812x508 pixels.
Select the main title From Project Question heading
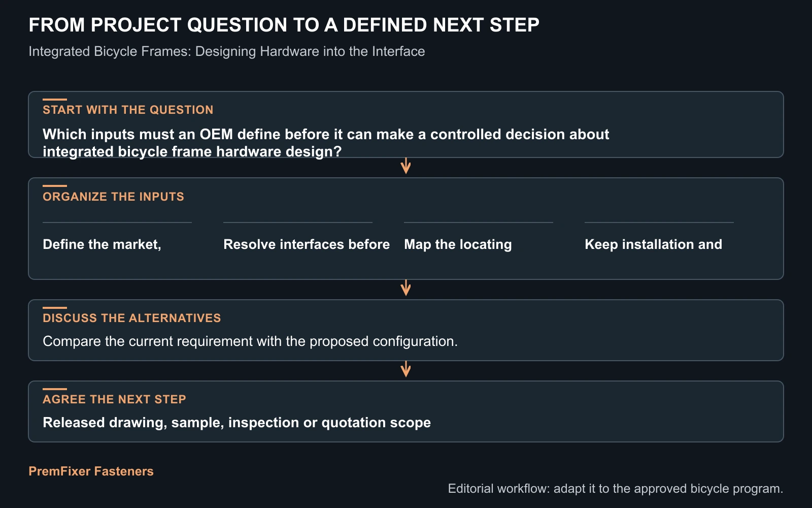[284, 25]
